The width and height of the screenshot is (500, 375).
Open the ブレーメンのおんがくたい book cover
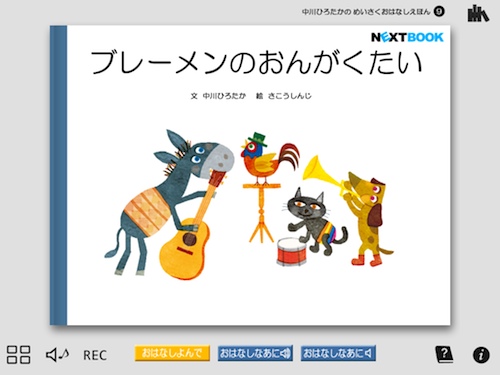(250, 175)
